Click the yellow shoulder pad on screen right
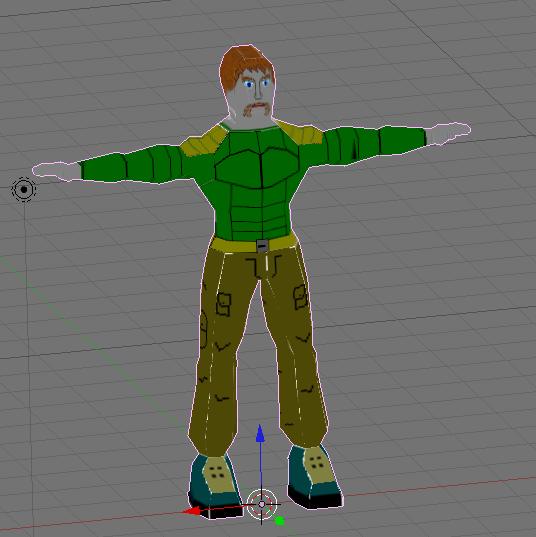Image resolution: width=536 pixels, height=537 pixels. [x=301, y=132]
